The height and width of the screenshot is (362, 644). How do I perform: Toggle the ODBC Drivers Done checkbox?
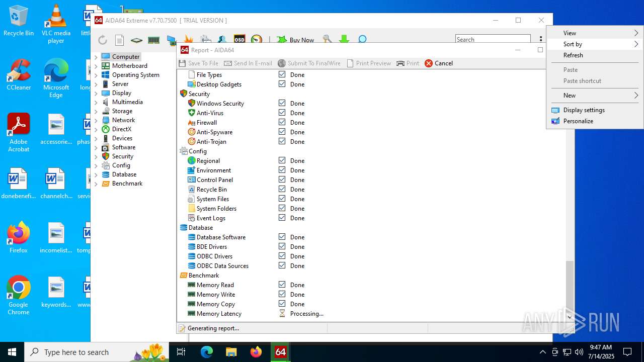pos(282,256)
